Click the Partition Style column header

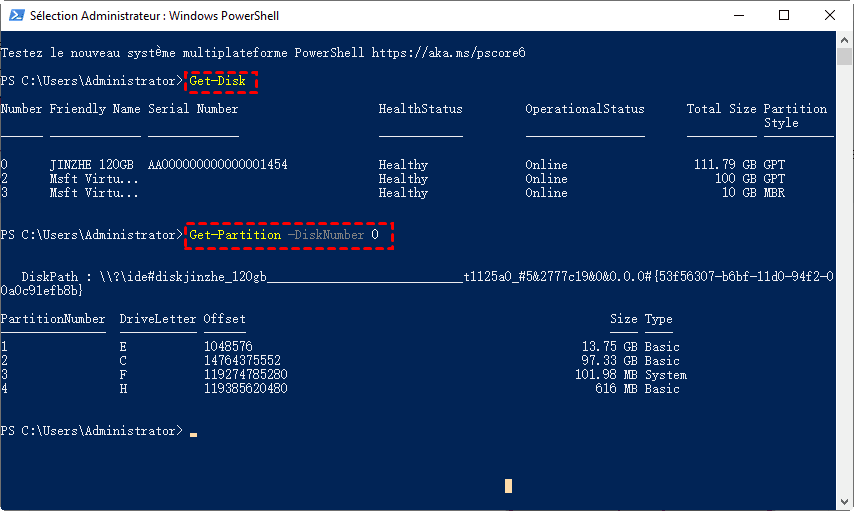(x=795, y=115)
